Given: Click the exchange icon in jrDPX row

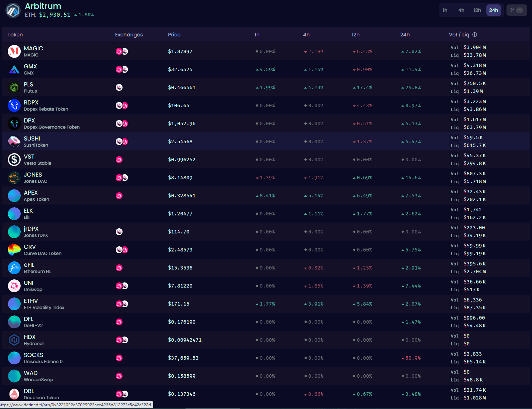Looking at the screenshot, I should pyautogui.click(x=119, y=232).
